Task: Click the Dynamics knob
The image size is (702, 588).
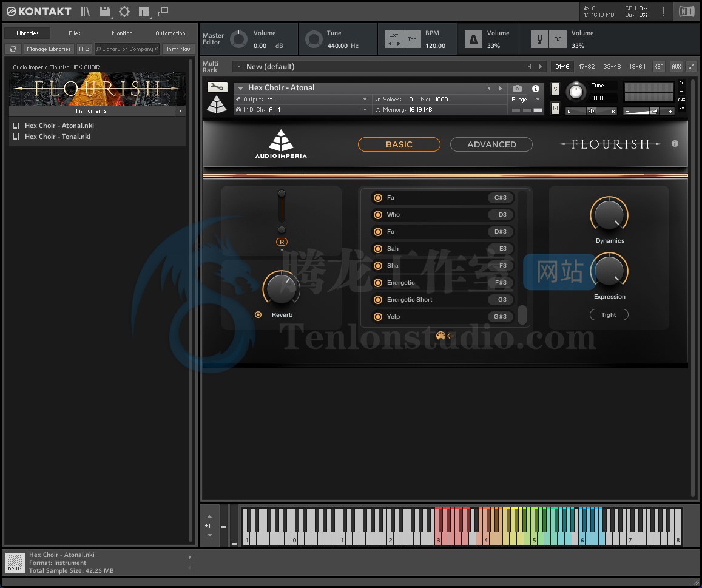Action: (609, 215)
